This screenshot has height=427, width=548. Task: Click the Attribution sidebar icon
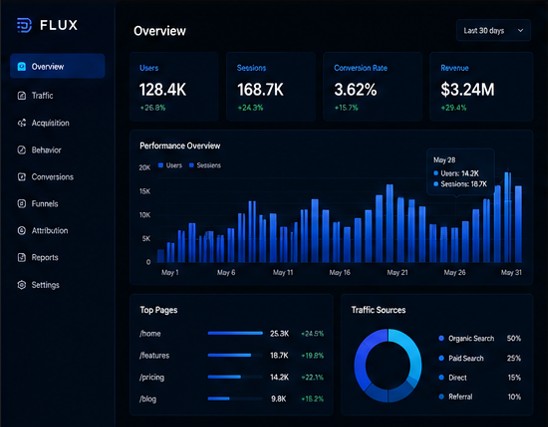(x=22, y=230)
